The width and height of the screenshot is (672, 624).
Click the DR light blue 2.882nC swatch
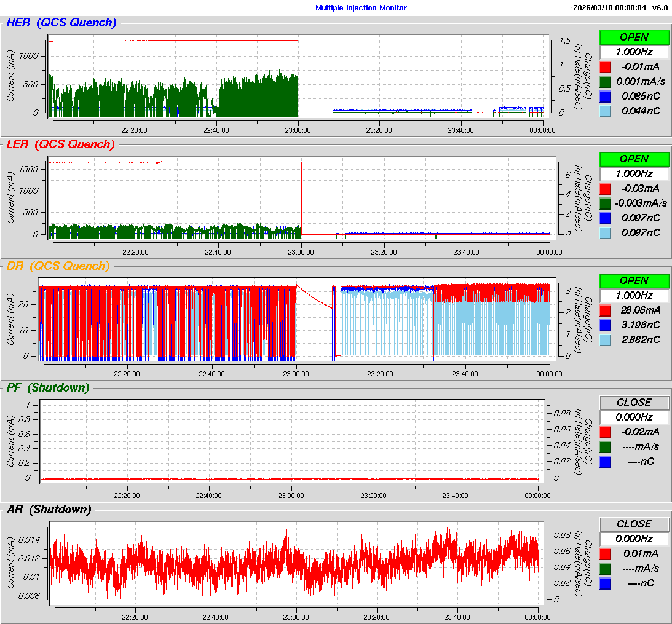point(605,340)
